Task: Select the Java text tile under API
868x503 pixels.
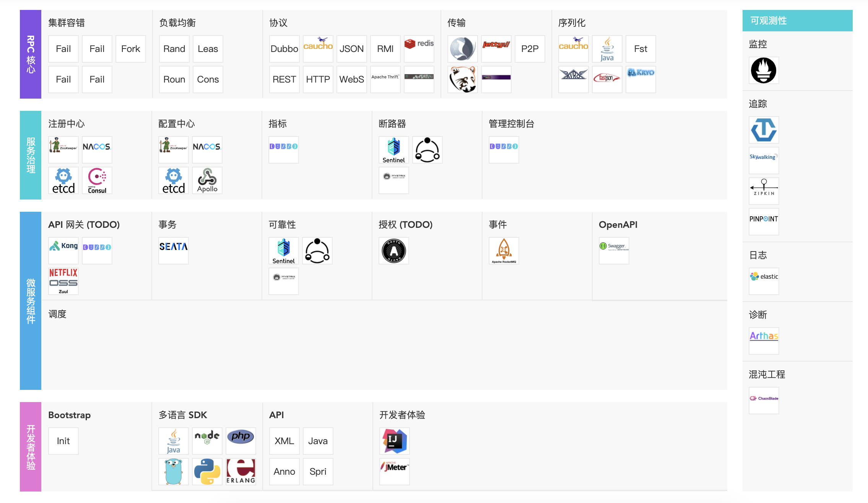Action: [318, 441]
